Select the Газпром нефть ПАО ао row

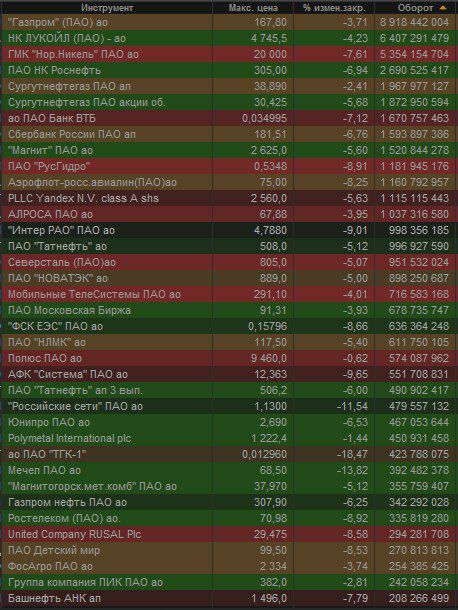(x=229, y=502)
